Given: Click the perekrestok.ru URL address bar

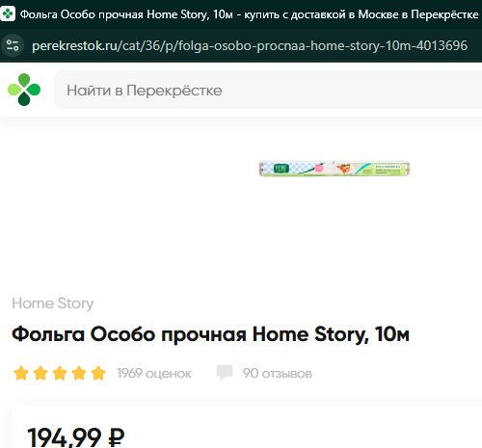Looking at the screenshot, I should (250, 45).
